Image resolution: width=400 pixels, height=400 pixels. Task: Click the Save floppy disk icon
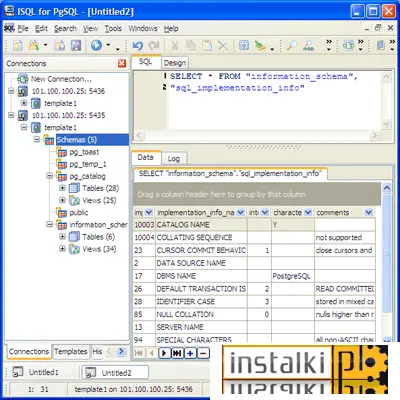point(76,45)
